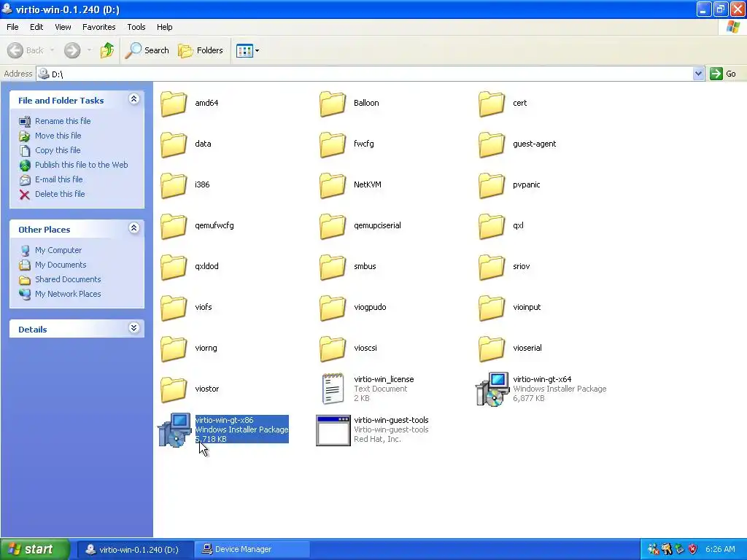Viewport: 747px width, 560px height.
Task: Click Publish this file to the Web
Action: [x=82, y=165]
